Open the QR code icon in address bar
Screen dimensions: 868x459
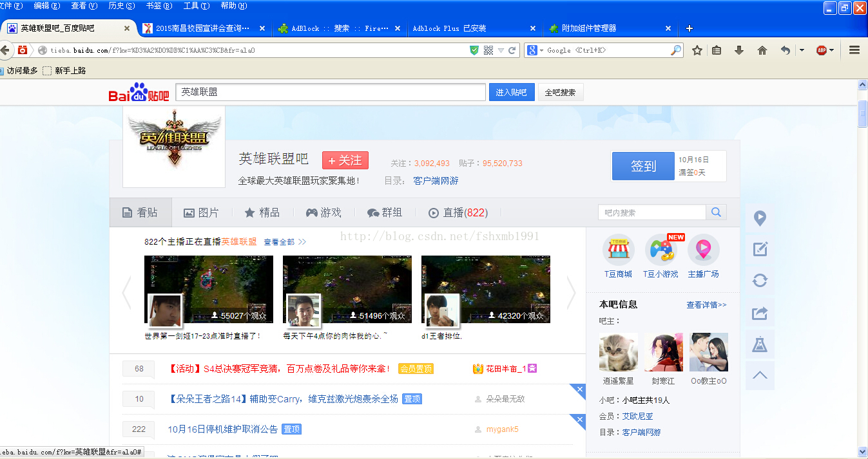click(x=488, y=50)
